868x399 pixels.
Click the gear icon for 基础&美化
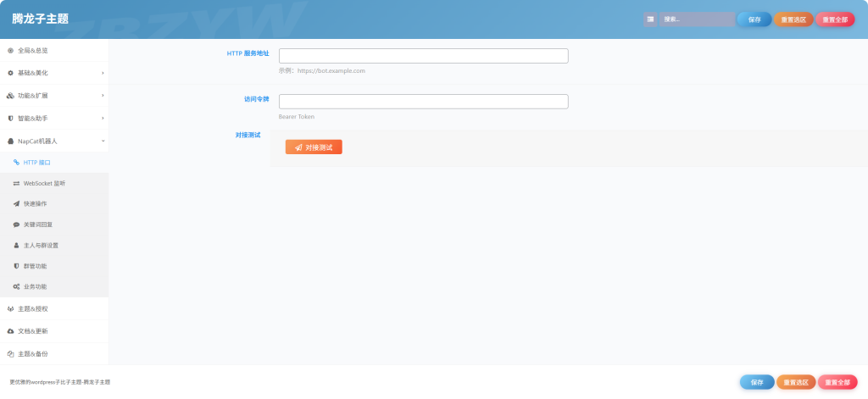(x=10, y=73)
